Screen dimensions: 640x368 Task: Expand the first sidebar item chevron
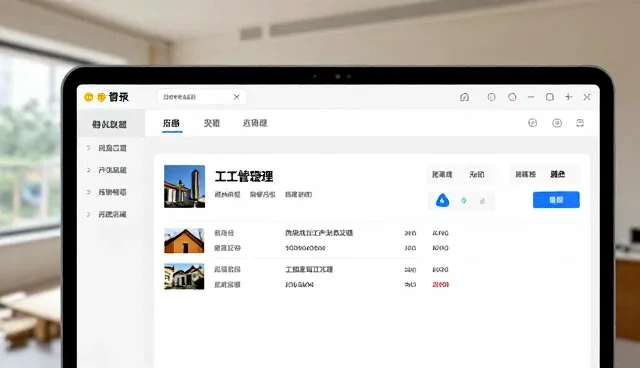[89, 148]
